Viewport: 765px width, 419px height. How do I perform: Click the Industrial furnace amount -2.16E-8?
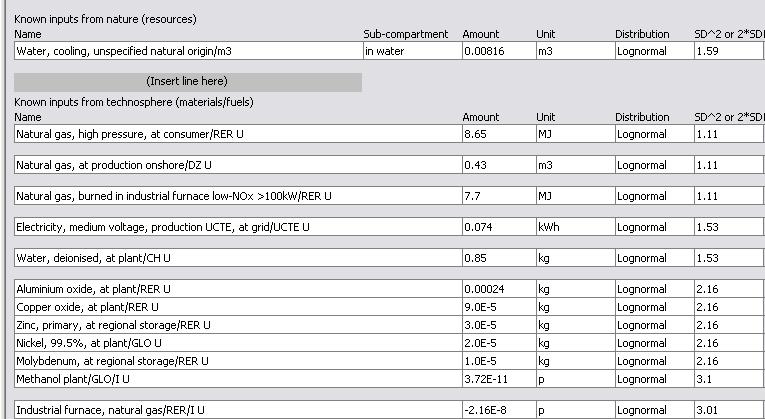point(496,411)
